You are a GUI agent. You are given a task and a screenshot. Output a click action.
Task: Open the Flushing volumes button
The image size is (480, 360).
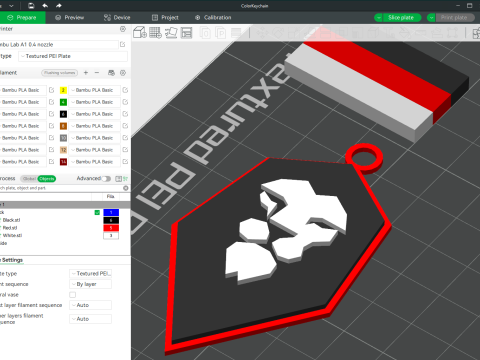60,73
